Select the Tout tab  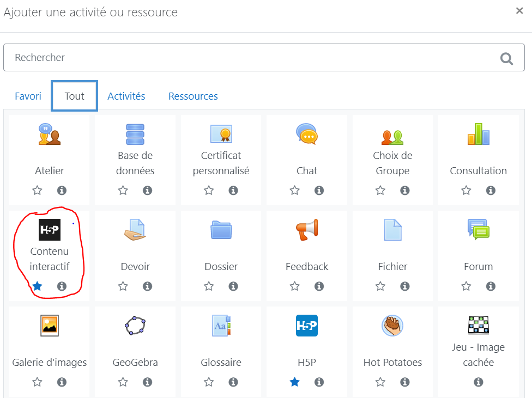74,96
